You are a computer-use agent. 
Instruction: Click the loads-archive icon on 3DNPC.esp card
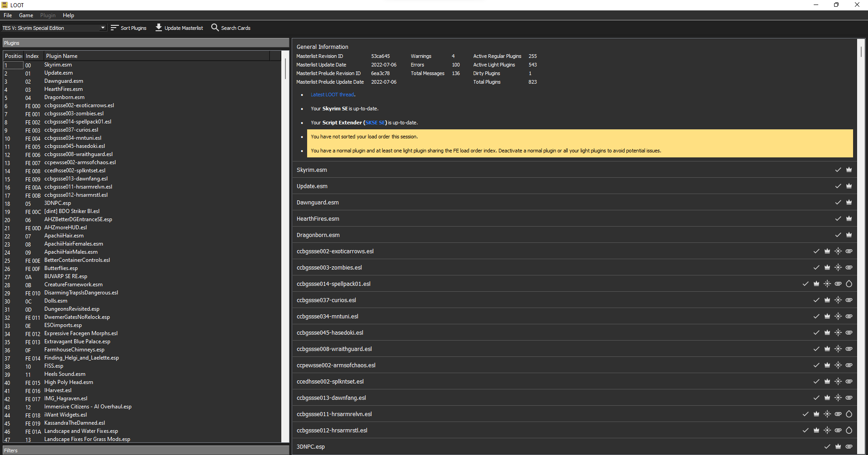(849, 446)
